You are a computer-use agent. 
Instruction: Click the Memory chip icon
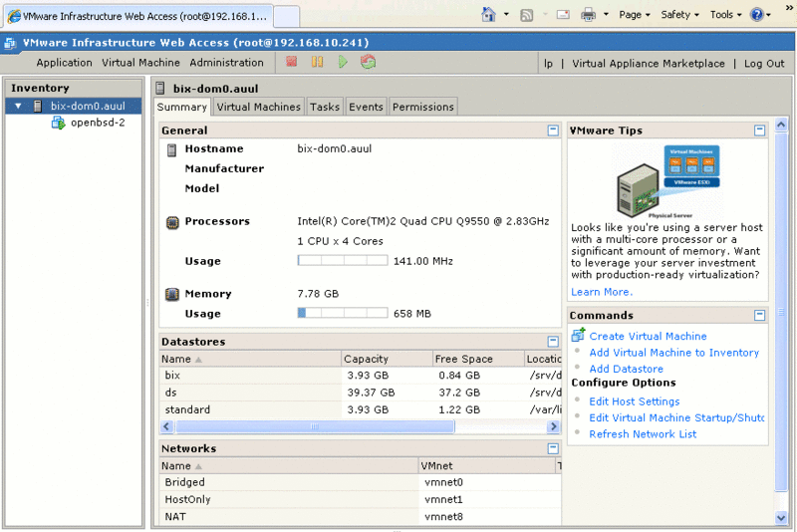172,294
